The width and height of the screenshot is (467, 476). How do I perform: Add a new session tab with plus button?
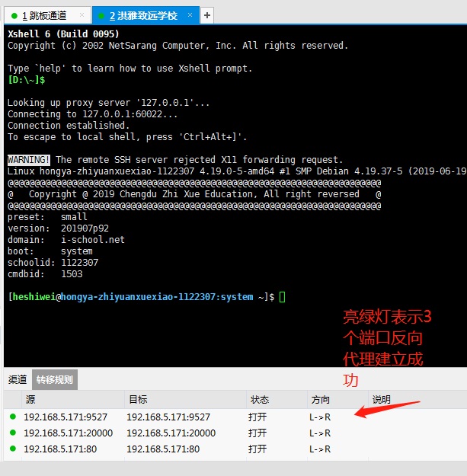(207, 15)
